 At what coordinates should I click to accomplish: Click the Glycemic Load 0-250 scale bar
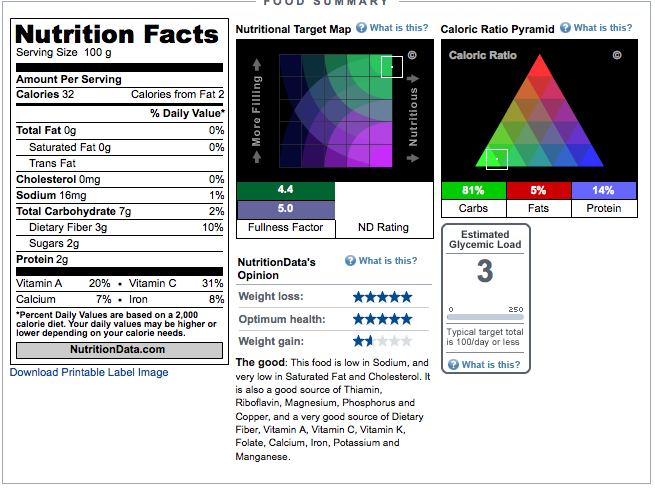click(485, 317)
